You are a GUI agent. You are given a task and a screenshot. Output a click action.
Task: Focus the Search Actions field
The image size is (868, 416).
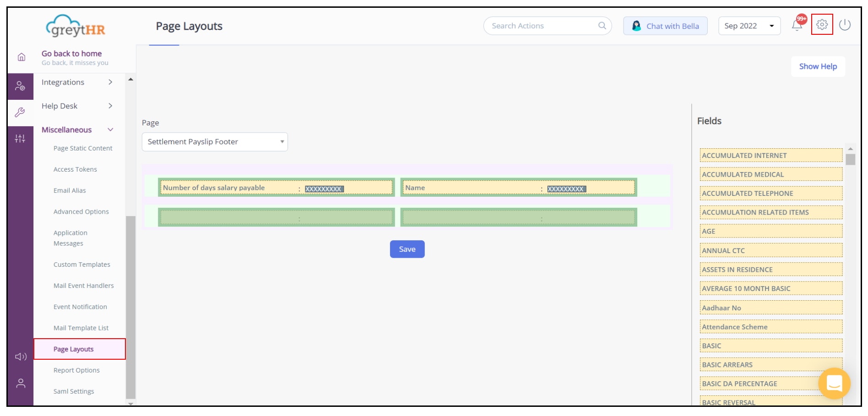547,26
